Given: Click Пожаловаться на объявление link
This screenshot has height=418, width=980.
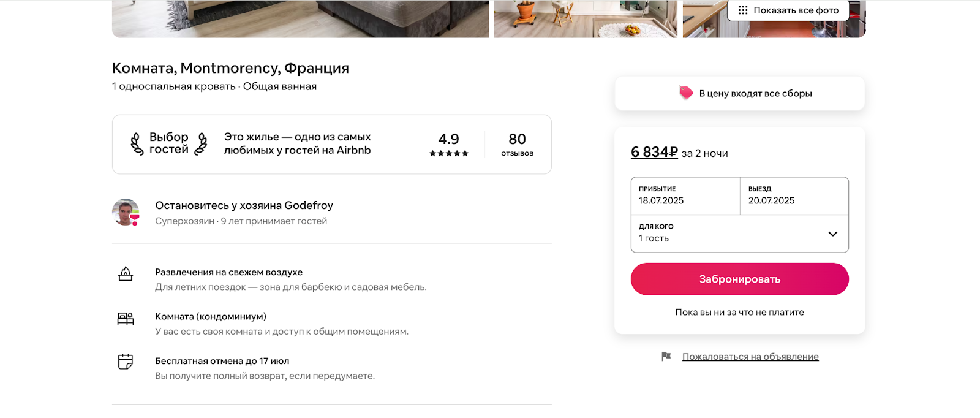Looking at the screenshot, I should [x=750, y=356].
